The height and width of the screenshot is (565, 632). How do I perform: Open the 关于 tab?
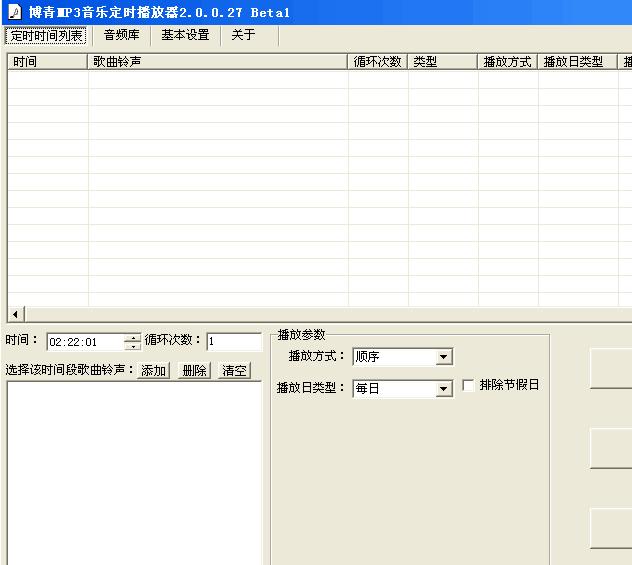point(243,35)
